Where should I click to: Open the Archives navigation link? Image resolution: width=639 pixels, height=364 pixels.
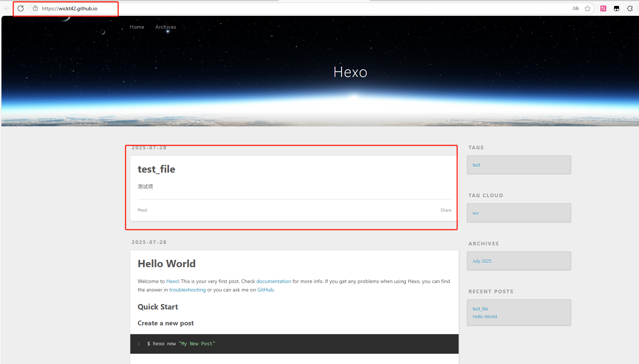click(166, 27)
